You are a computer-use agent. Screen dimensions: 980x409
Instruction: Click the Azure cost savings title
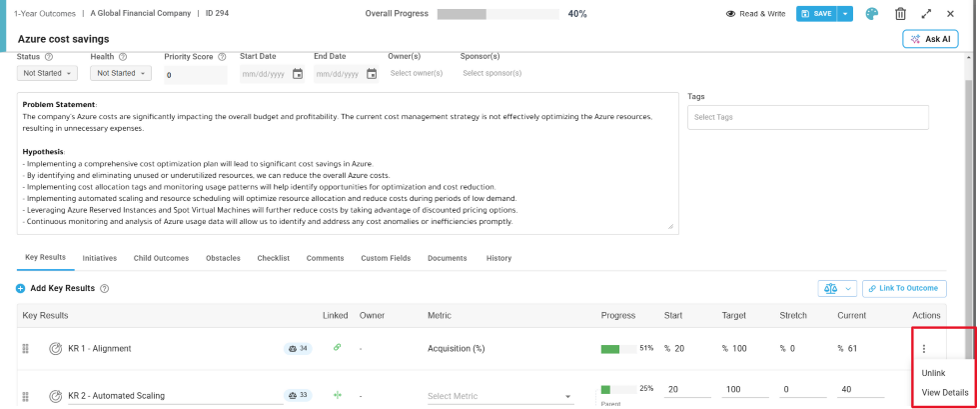click(63, 39)
